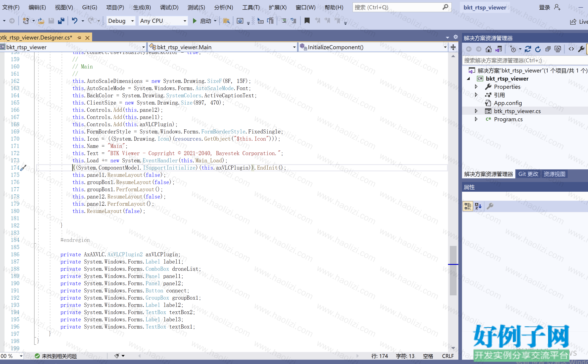Refresh Solution Explorer with the circular arrow icon

[x=538, y=49]
